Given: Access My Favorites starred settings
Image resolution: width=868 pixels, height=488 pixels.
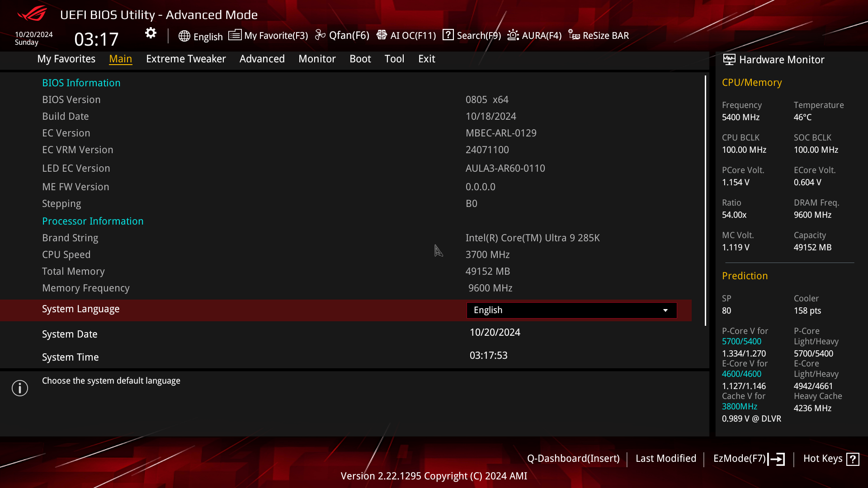Looking at the screenshot, I should [x=66, y=58].
